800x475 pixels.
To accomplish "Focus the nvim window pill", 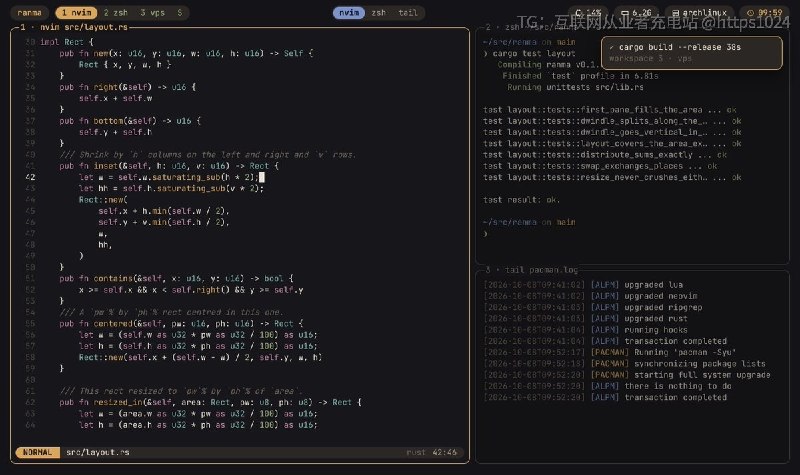I will point(349,12).
